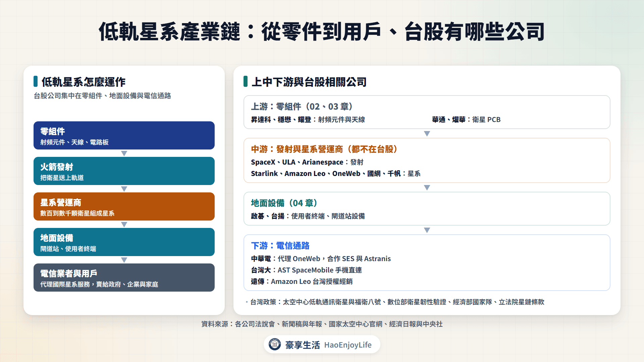Screen dimensions: 644x362
Task: Click the line 遠傳：Amazon Leo 台灣授權經銷
Action: pos(302,282)
